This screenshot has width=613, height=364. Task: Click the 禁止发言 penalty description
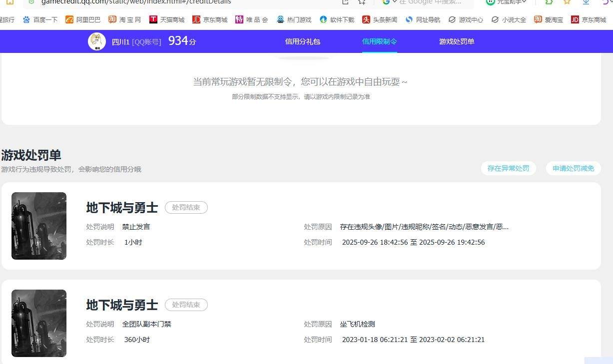coord(136,227)
